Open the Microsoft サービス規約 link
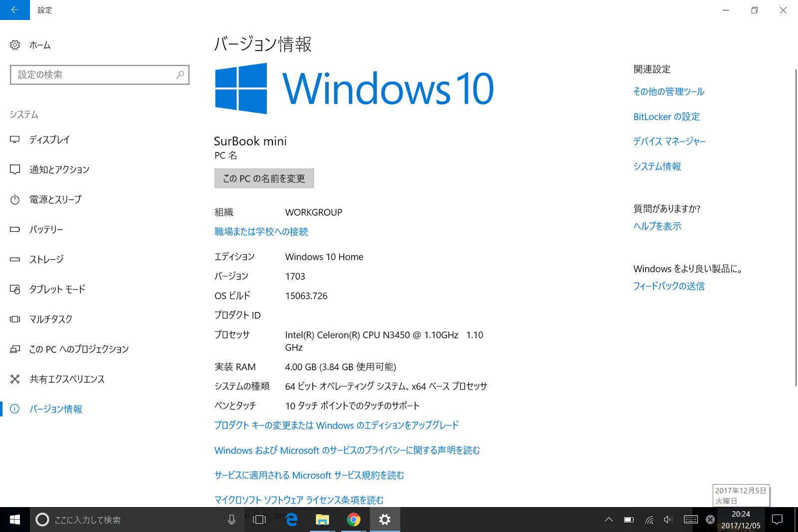This screenshot has height=532, width=798. pos(309,475)
